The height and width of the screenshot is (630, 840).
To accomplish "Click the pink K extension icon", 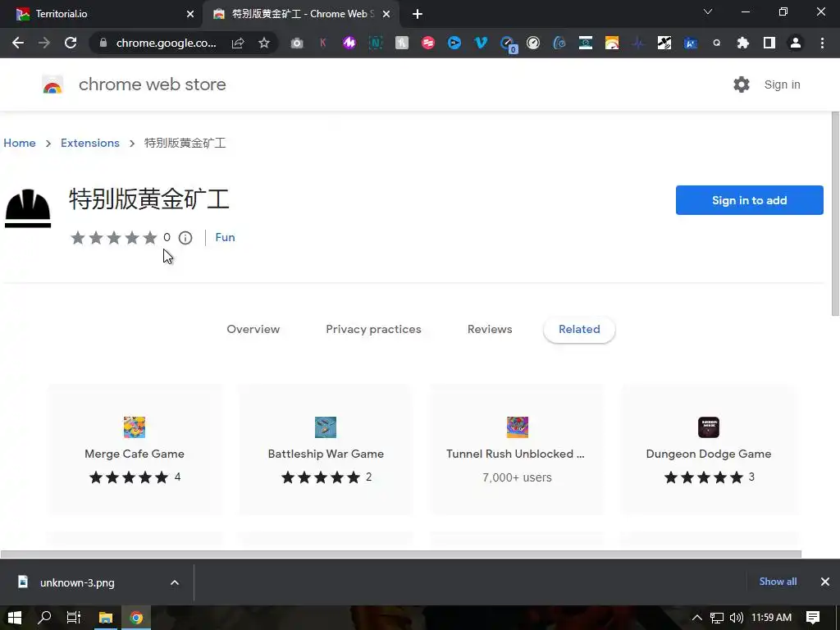I will pos(323,43).
